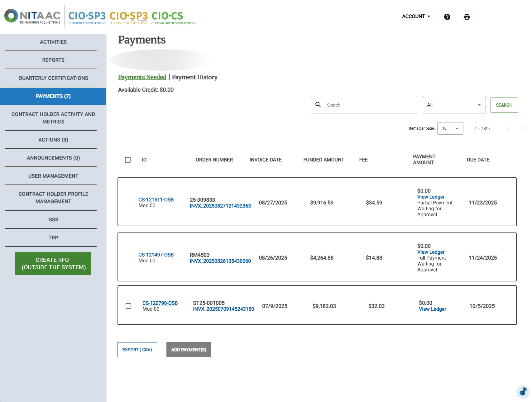
Task: Click the print icon
Action: 467,17
